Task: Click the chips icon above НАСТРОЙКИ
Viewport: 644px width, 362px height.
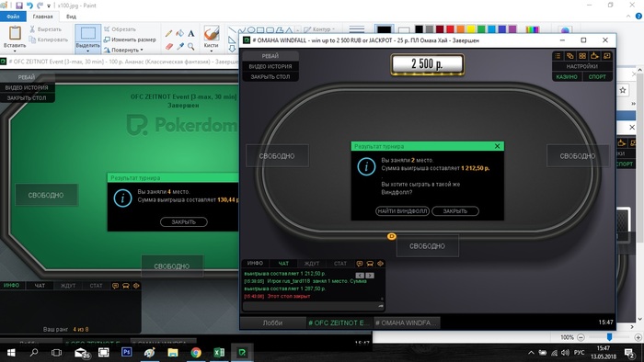Action: click(570, 56)
